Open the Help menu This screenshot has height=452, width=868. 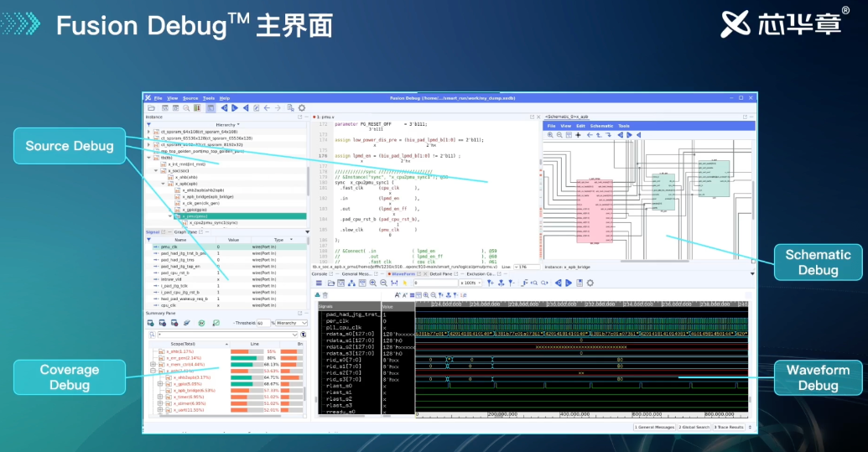coord(224,98)
